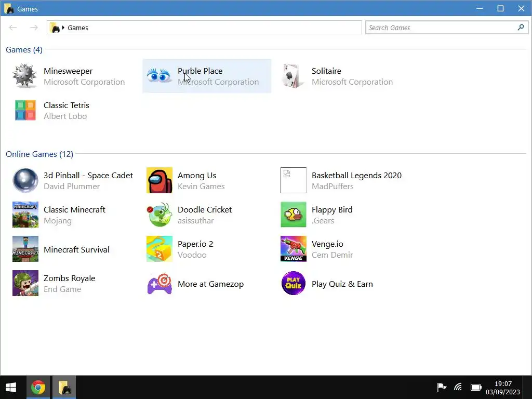
Task: Click the Voodoo publisher text
Action: (x=192, y=255)
